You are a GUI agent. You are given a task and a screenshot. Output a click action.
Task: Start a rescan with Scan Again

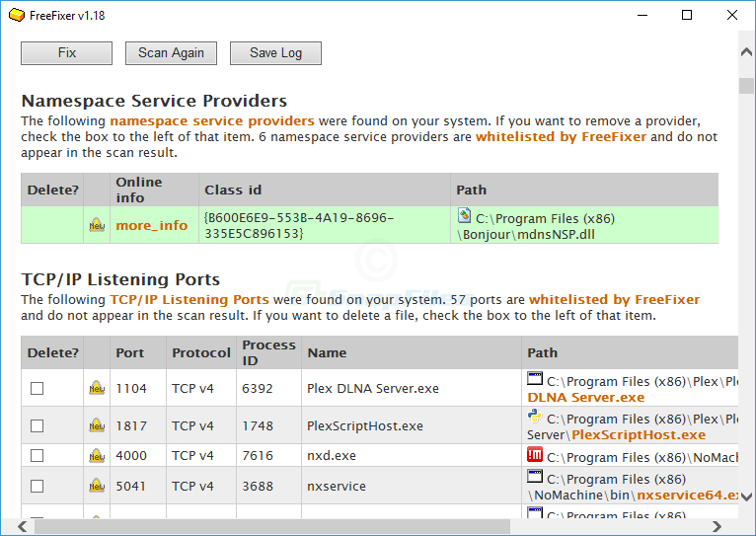click(171, 53)
